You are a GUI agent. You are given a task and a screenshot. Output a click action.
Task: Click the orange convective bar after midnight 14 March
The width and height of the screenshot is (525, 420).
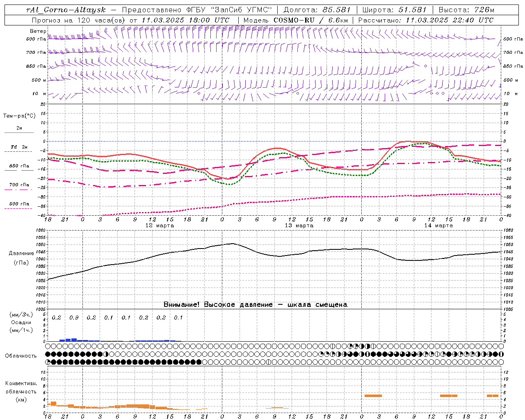click(x=373, y=396)
